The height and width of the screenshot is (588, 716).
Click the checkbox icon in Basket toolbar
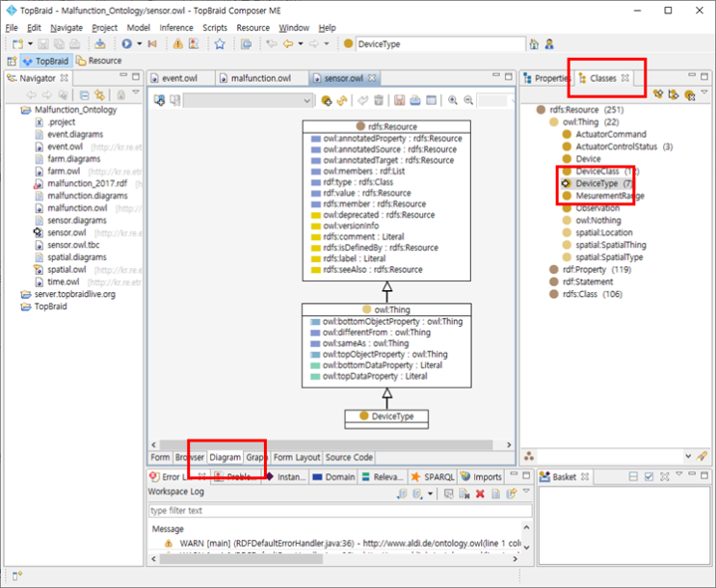pos(650,477)
